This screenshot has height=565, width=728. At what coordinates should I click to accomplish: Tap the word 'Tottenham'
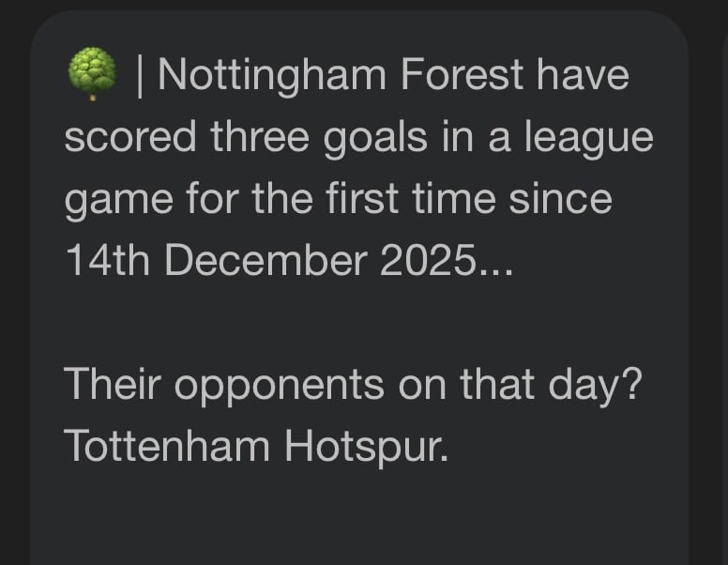(x=166, y=448)
